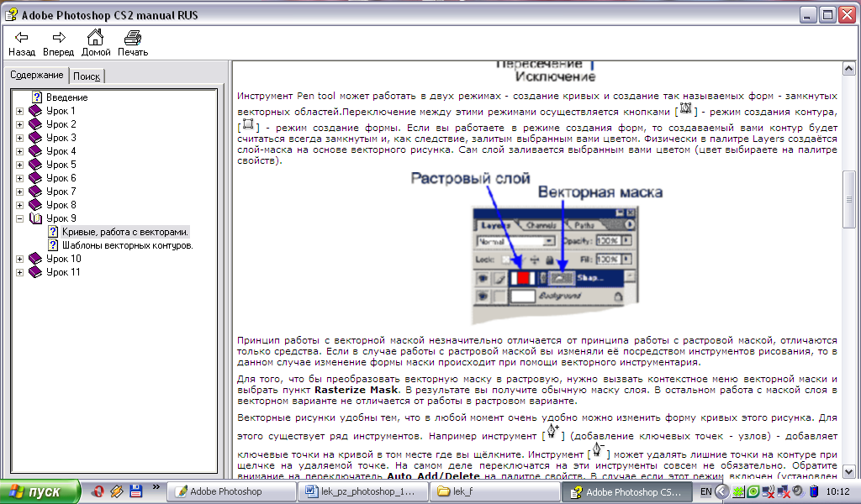Switch to the Поиск tab
The height and width of the screenshot is (504, 861).
[87, 76]
